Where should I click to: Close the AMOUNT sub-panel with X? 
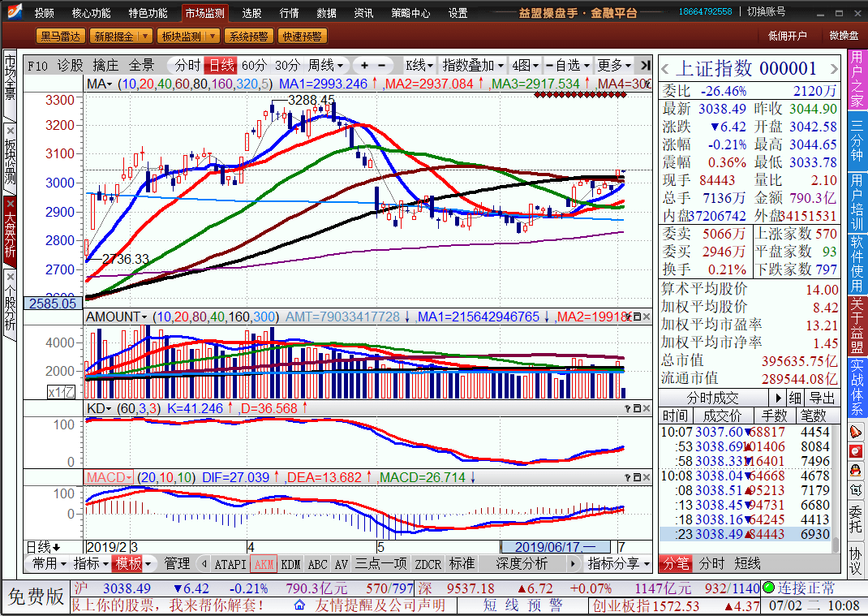point(647,317)
